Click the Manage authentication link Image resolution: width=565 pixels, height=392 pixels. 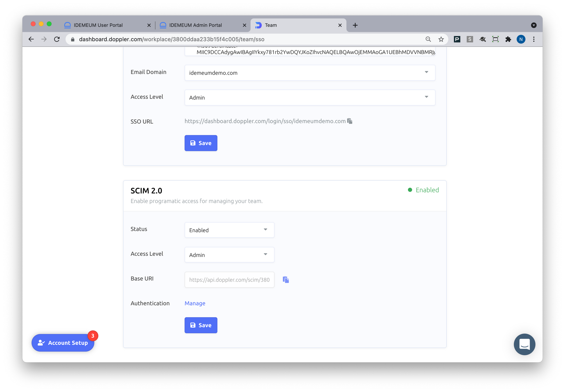pos(195,303)
